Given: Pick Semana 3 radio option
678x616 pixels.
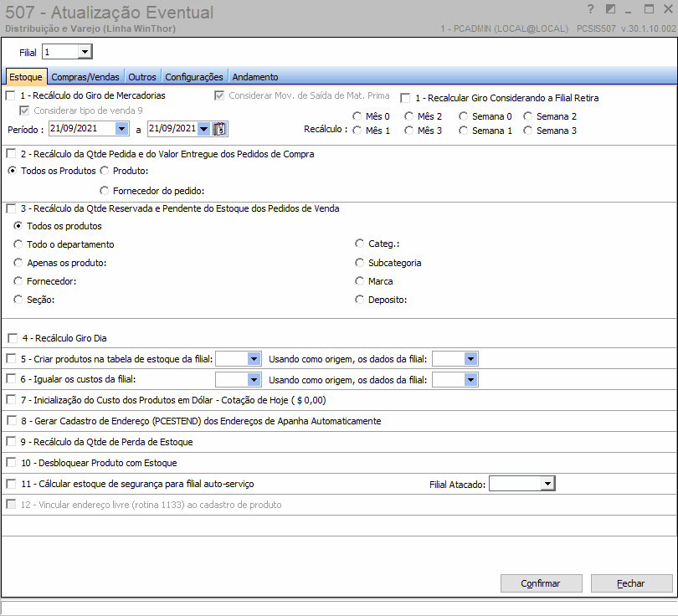Looking at the screenshot, I should [x=528, y=131].
